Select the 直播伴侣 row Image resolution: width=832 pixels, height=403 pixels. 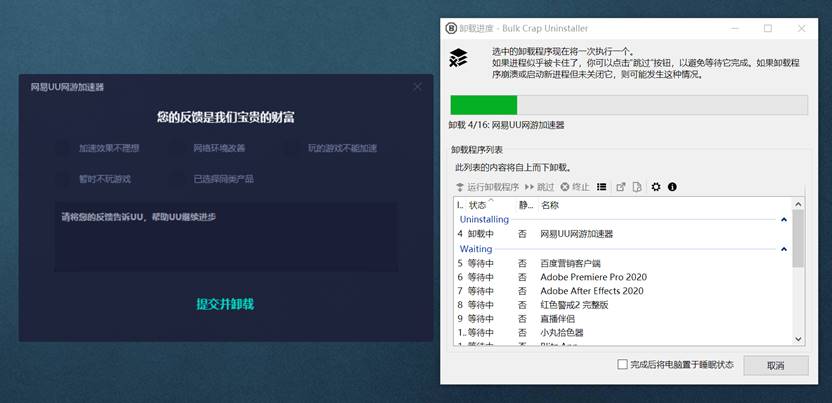[623, 319]
